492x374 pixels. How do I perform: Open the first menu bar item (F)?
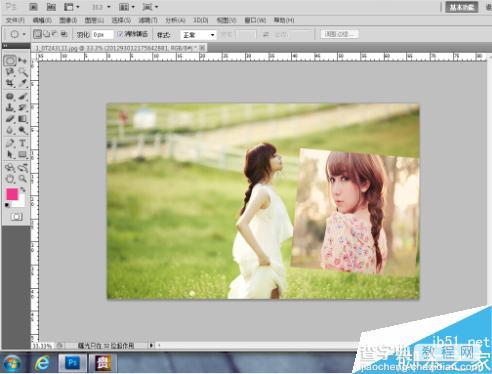(15, 20)
